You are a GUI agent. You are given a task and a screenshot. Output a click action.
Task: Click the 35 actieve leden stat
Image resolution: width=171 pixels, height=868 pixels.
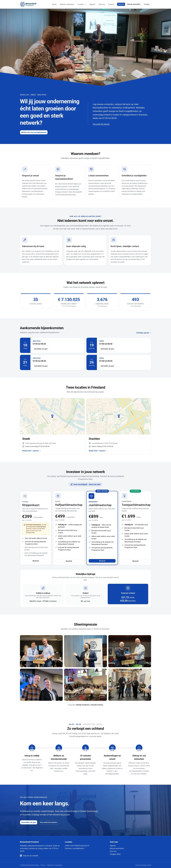click(x=36, y=300)
